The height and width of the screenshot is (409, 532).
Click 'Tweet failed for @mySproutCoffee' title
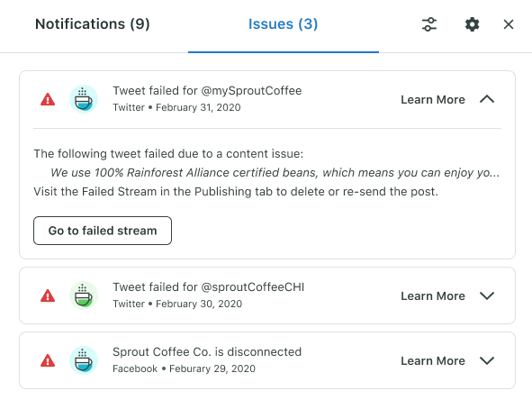[207, 91]
